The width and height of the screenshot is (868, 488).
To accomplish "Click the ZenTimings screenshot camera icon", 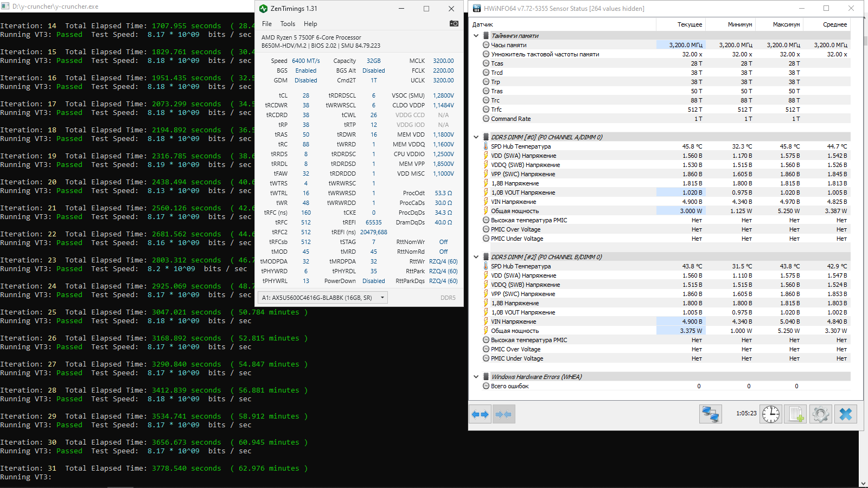I will [454, 23].
